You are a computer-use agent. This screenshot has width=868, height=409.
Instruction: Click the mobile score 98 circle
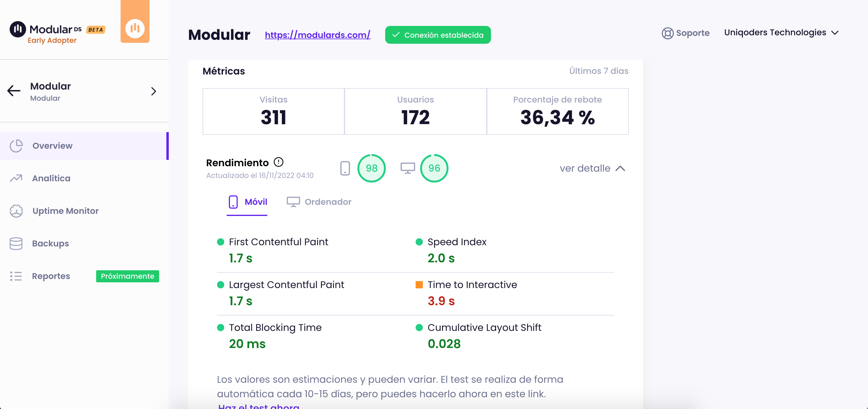click(x=371, y=168)
